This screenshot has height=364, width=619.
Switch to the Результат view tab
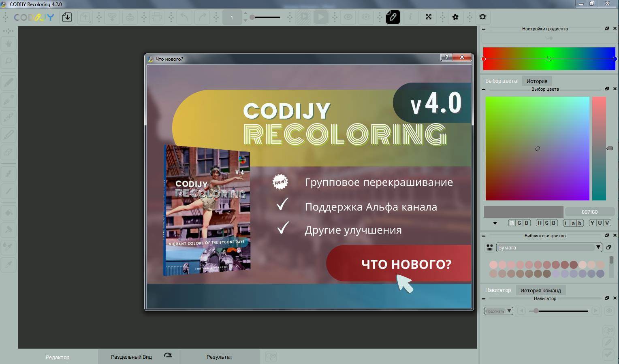[x=219, y=357]
